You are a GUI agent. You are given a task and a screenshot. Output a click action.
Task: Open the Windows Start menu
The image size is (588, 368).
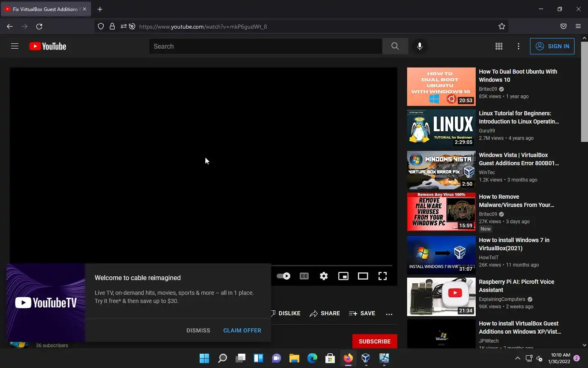pyautogui.click(x=204, y=359)
